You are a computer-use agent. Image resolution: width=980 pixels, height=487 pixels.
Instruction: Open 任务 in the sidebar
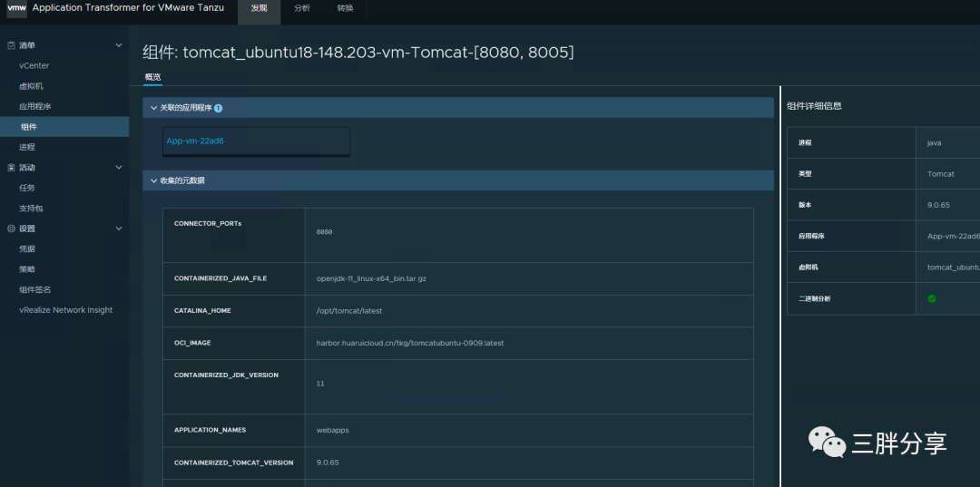coord(27,188)
